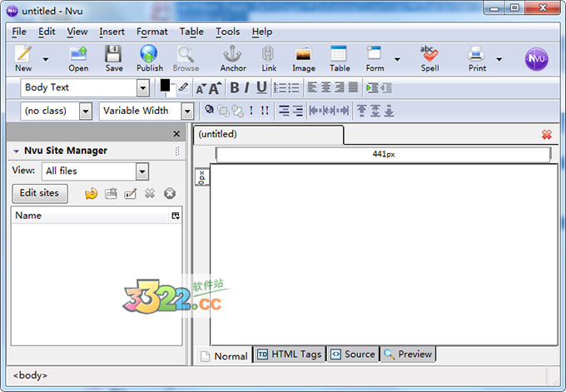Click the gray X delete file icon

pos(150,194)
